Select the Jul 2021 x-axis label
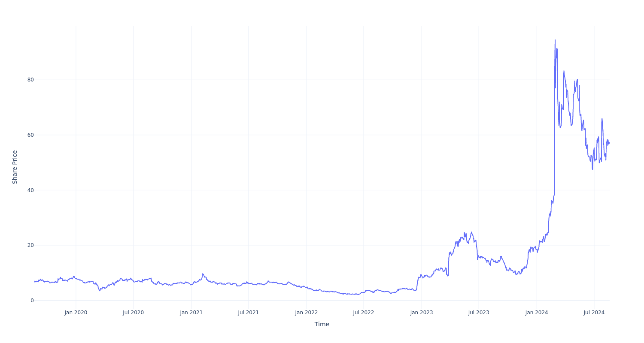This screenshot has height=343, width=644. 248,313
